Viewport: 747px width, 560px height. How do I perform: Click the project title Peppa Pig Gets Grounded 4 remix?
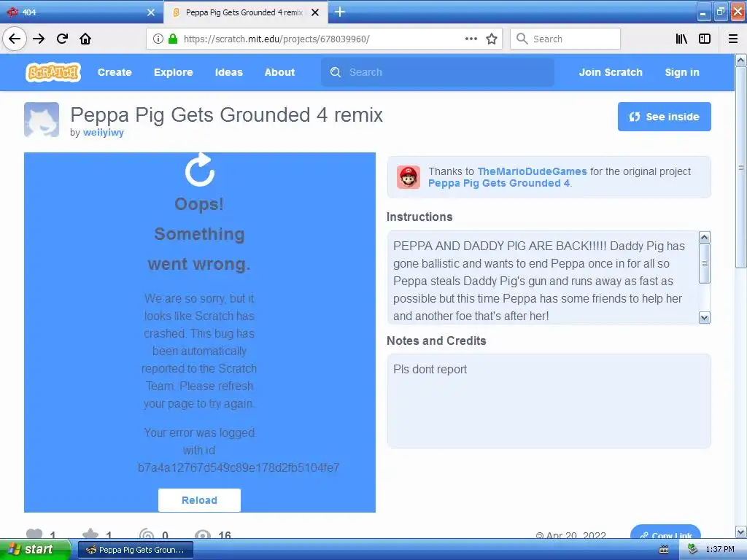226,114
